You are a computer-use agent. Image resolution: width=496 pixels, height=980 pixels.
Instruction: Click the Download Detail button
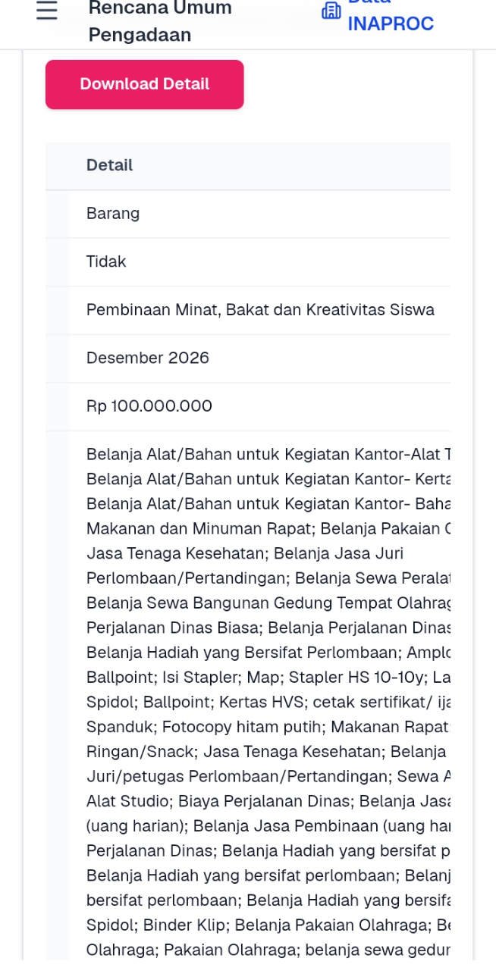coord(145,84)
